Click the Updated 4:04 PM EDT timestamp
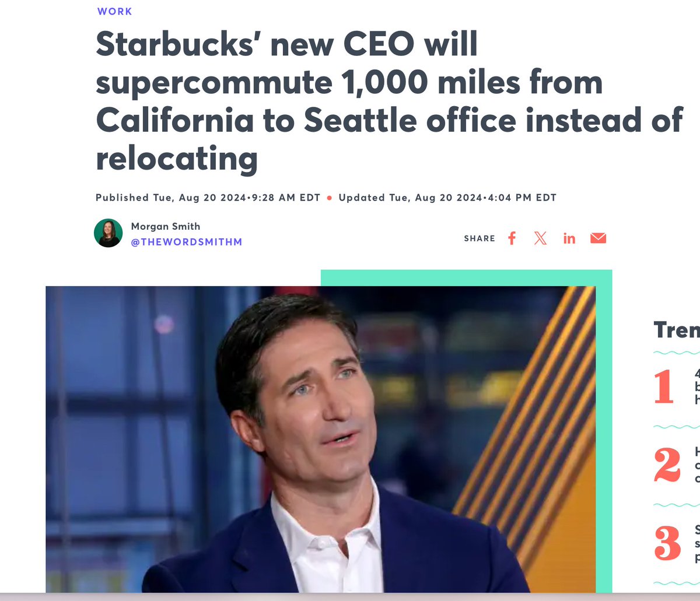The height and width of the screenshot is (601, 700). click(447, 198)
